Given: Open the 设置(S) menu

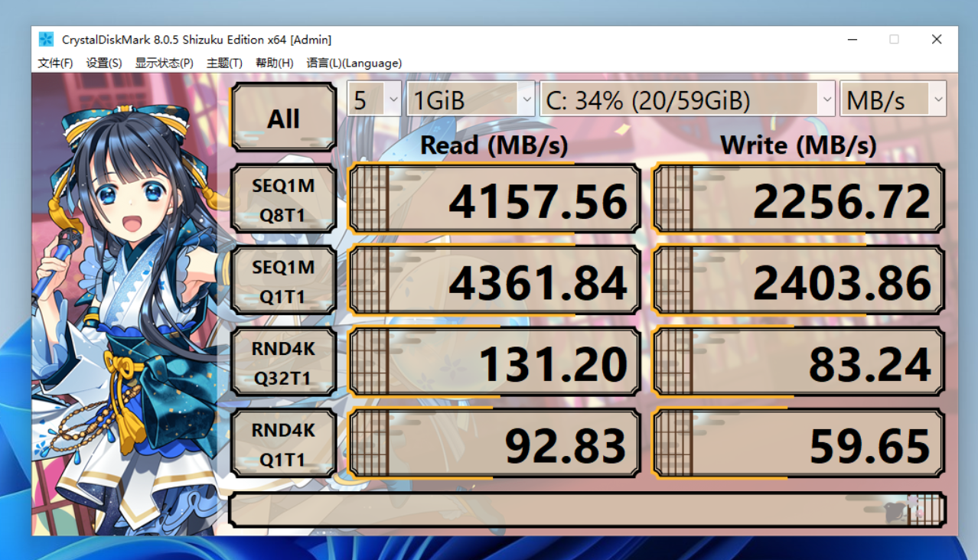Looking at the screenshot, I should point(104,63).
